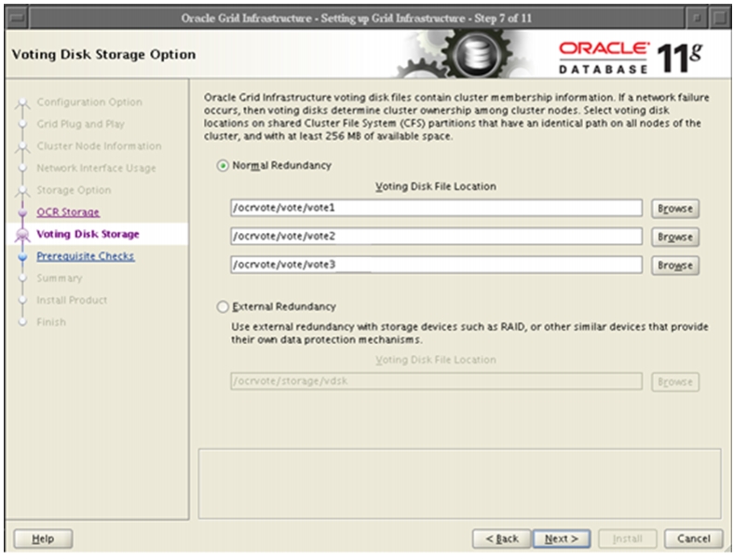Click the greyed-out Install button
The height and width of the screenshot is (560, 734).
pyautogui.click(x=627, y=539)
